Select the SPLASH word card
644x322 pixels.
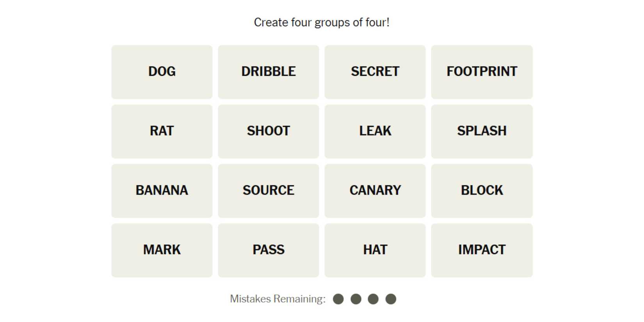[482, 131]
